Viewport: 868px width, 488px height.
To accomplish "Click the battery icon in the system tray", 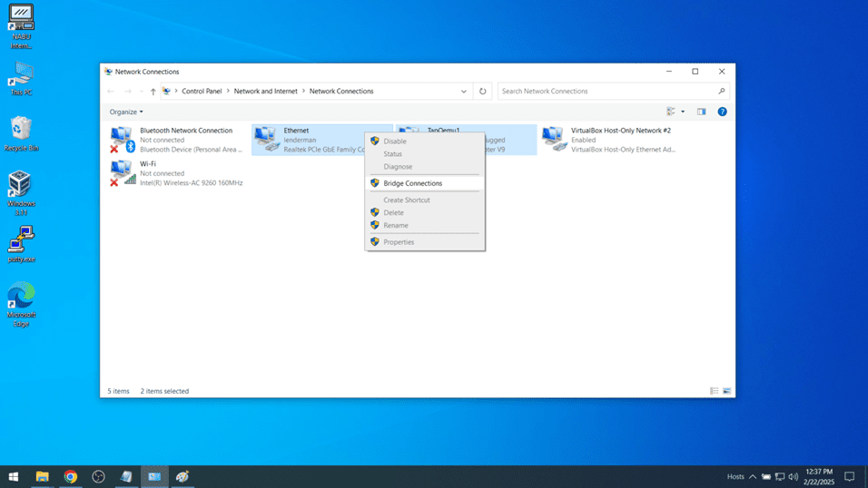I will pos(766,476).
